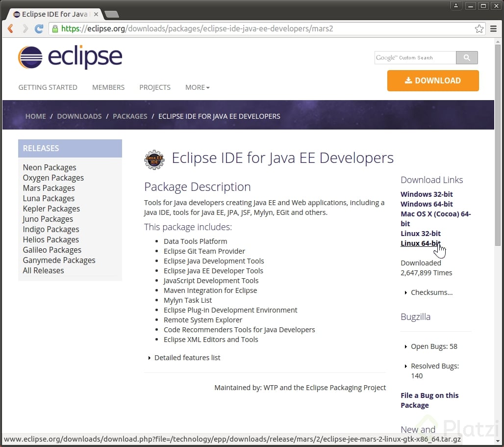Click the address bar URL
The height and width of the screenshot is (447, 504).
click(x=197, y=28)
